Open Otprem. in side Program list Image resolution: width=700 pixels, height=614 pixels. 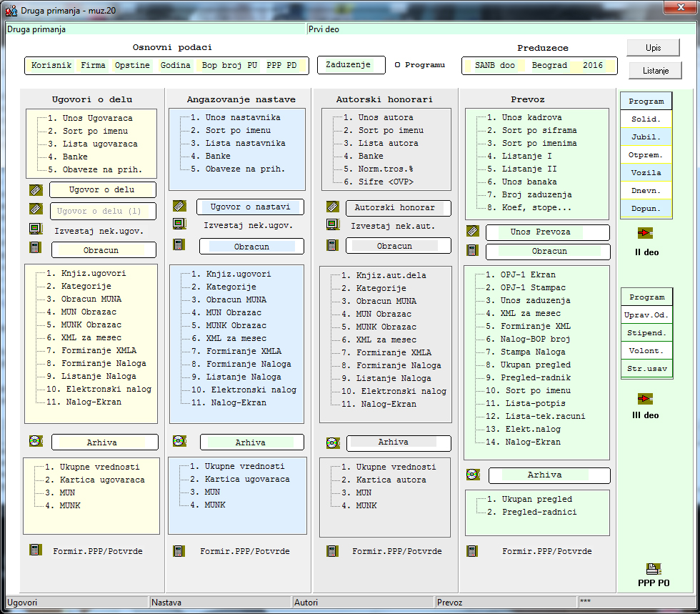[646, 155]
